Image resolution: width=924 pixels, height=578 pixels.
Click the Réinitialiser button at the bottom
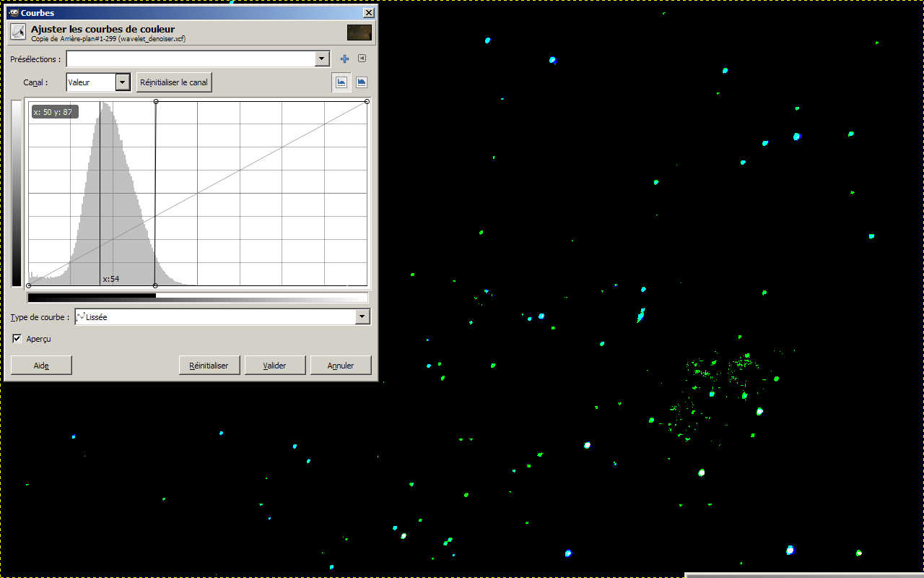pos(209,366)
